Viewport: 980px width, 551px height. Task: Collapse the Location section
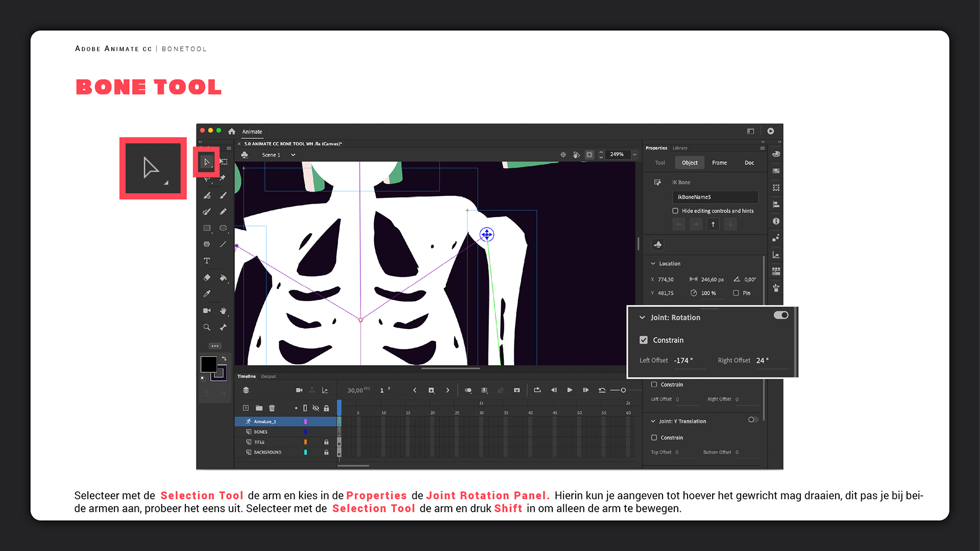[653, 264]
